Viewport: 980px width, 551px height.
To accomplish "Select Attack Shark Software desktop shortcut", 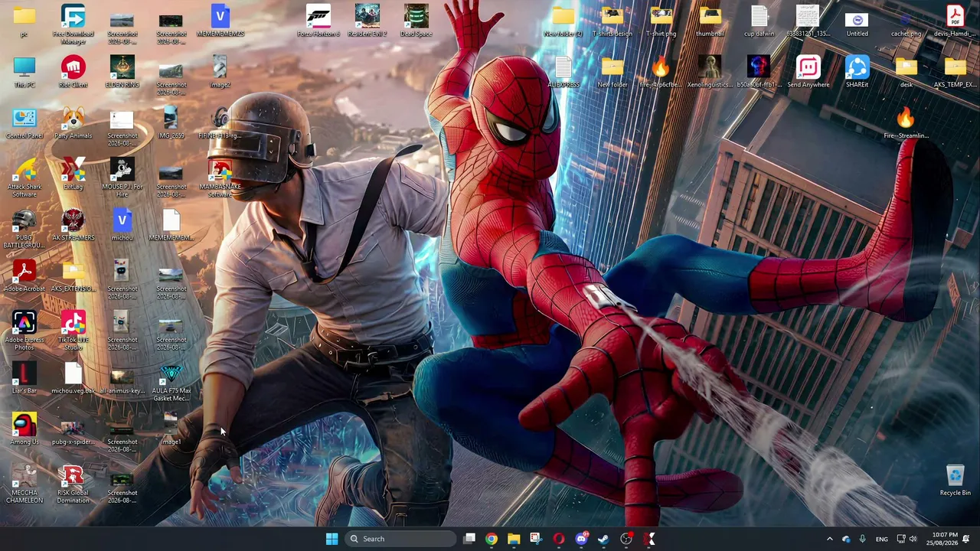I will click(x=24, y=178).
